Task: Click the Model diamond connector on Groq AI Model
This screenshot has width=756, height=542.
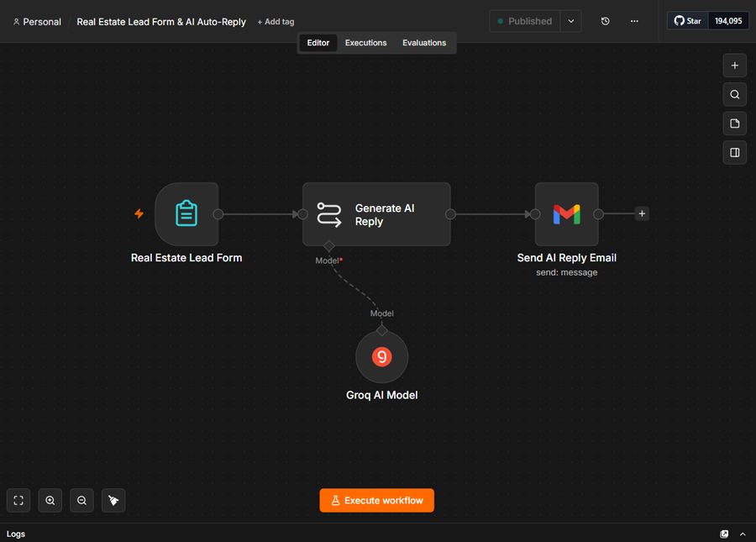Action: pos(382,330)
